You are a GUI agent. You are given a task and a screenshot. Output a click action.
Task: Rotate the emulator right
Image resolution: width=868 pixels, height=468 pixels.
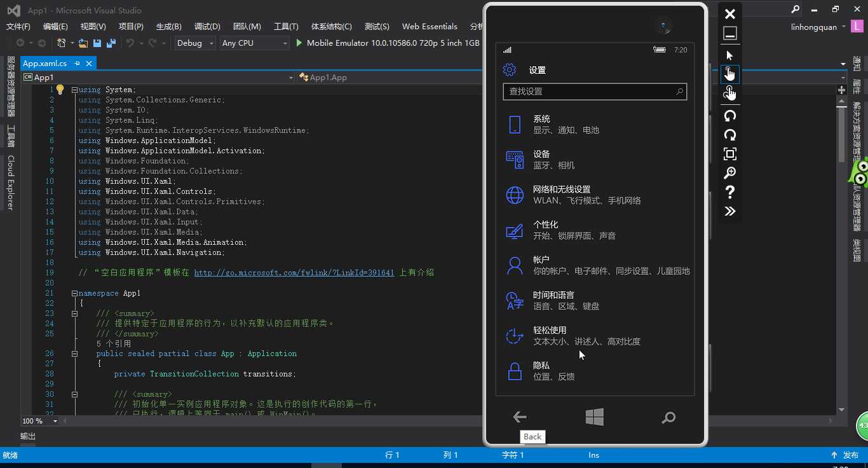730,135
